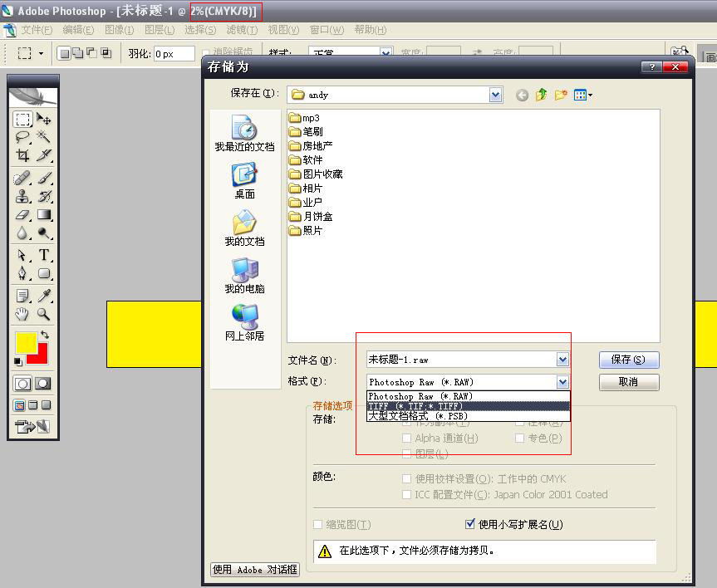Open 桌面 location in save dialog

(x=244, y=181)
